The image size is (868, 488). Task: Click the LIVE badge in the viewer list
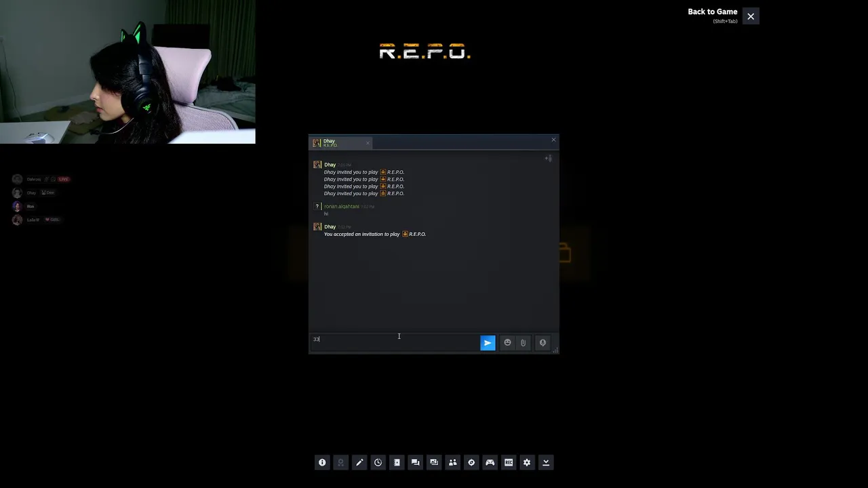click(x=64, y=179)
